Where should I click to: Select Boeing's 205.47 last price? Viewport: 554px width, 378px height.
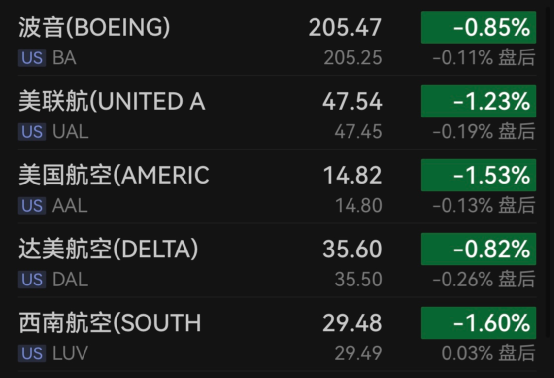(x=345, y=28)
